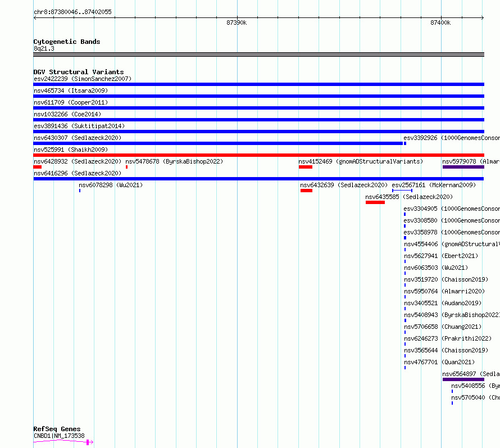Open nsv3565644 (Chaisson2019) label

[446, 350]
